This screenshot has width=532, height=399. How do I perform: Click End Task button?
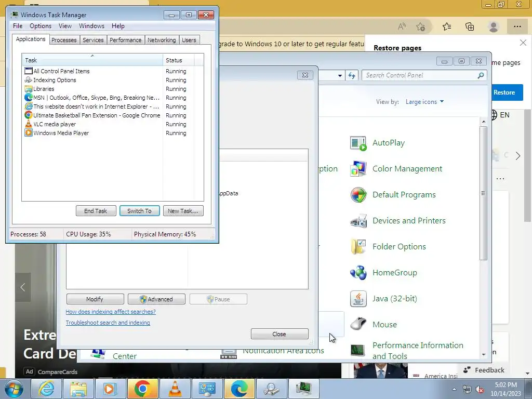[96, 211]
